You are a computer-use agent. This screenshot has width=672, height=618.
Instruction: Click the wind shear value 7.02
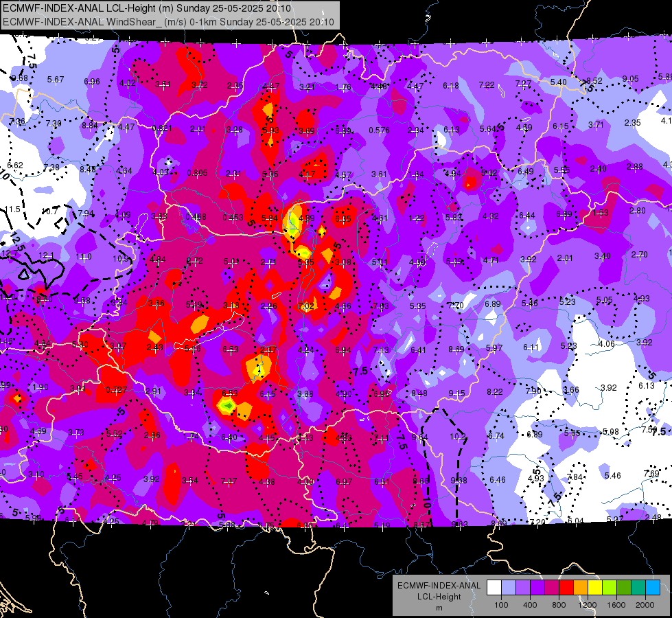click(306, 306)
